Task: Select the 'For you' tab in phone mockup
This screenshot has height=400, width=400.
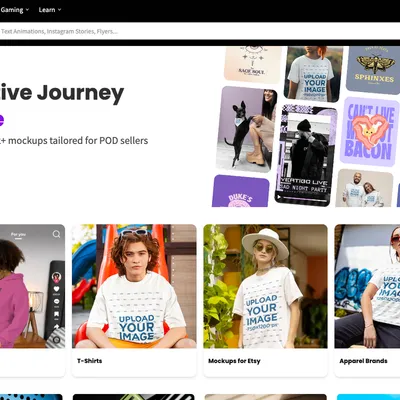Action: [x=18, y=234]
